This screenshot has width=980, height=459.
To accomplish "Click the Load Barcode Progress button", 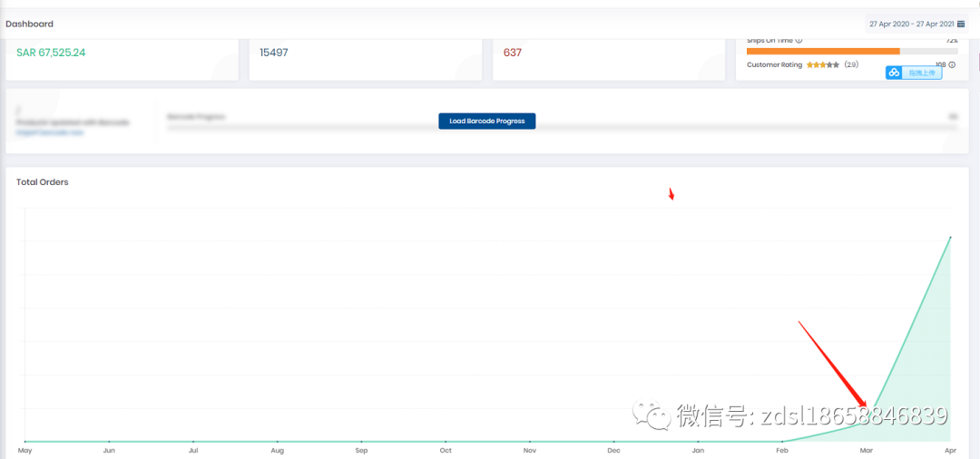I will tap(487, 122).
